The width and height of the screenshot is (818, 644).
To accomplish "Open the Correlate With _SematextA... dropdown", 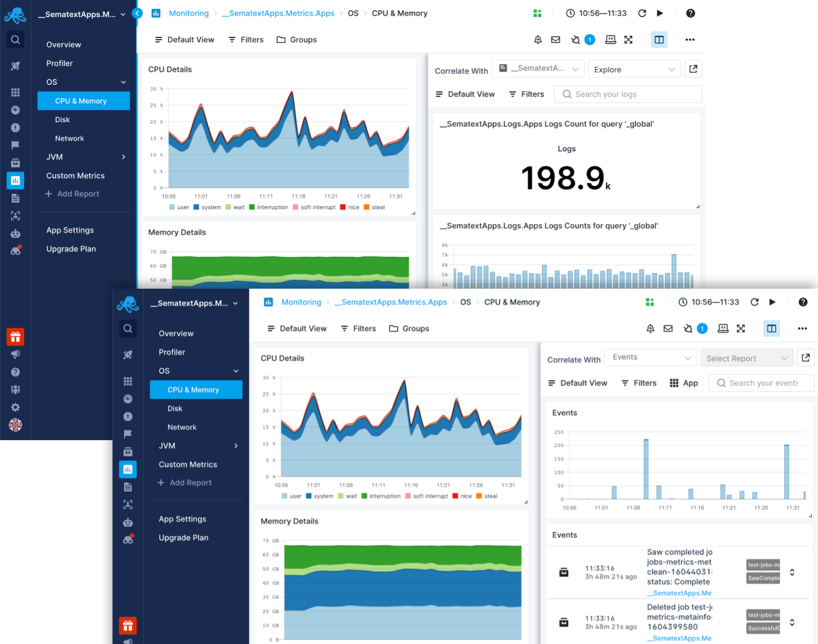I will [x=538, y=69].
